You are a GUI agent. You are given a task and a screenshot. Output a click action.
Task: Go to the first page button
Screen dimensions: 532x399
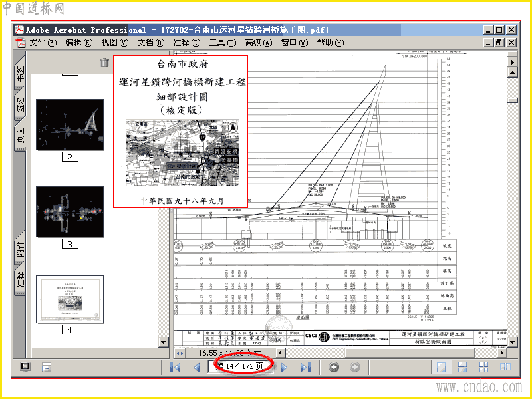(176, 367)
